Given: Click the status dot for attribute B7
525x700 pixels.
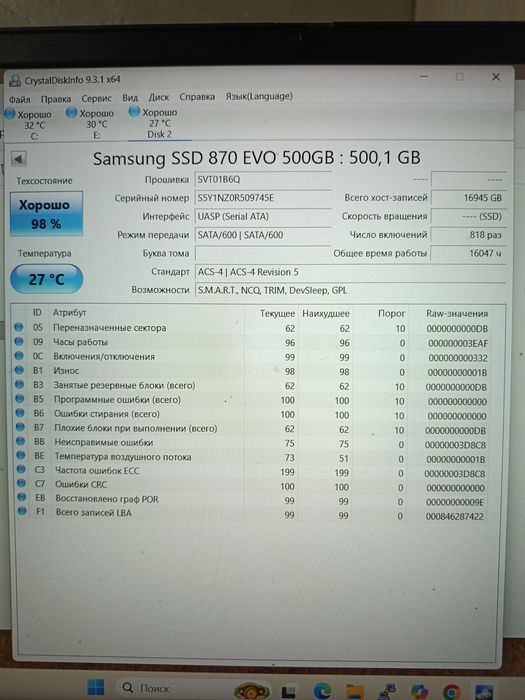Looking at the screenshot, I should (20, 427).
